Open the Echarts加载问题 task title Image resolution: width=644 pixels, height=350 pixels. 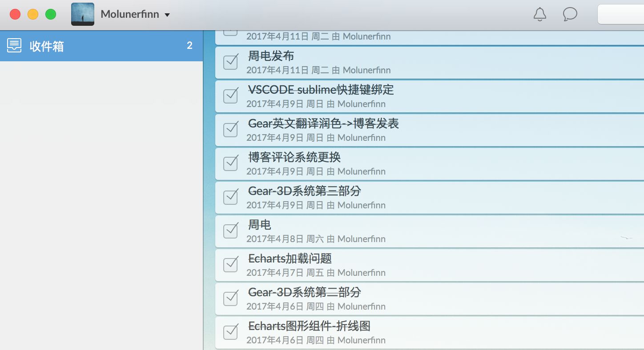pos(290,259)
